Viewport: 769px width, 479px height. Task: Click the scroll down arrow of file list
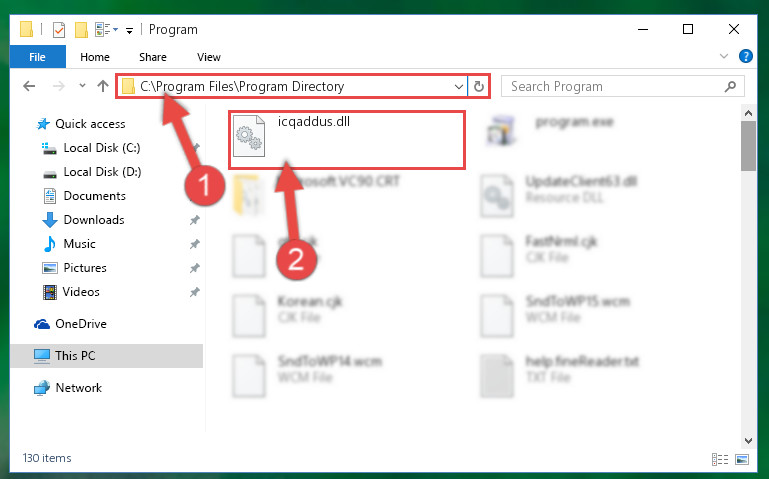748,440
